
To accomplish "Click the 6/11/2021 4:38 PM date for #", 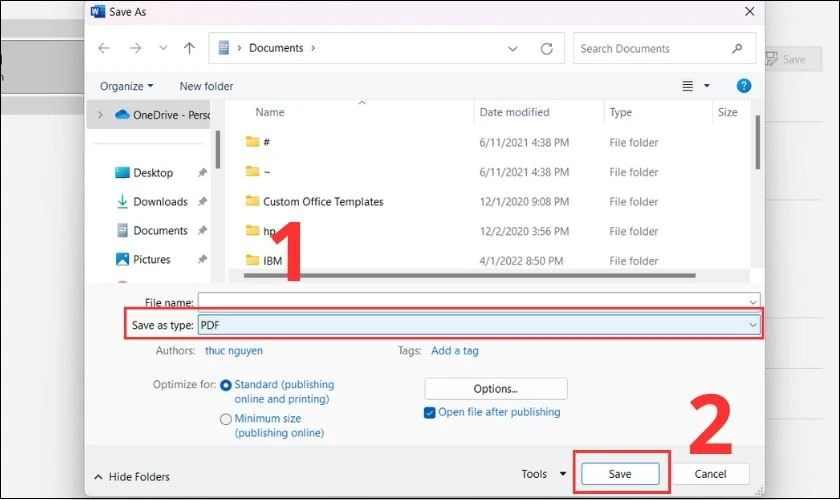I will (524, 143).
